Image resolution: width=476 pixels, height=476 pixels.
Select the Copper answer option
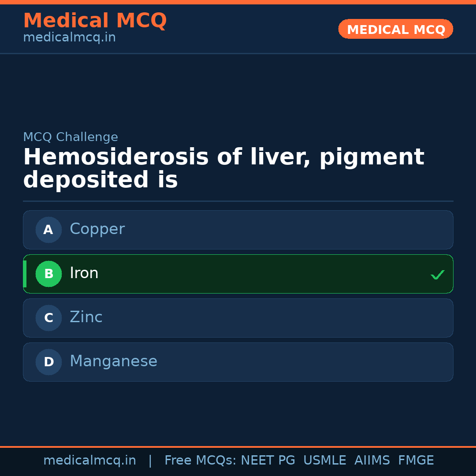[x=238, y=230]
